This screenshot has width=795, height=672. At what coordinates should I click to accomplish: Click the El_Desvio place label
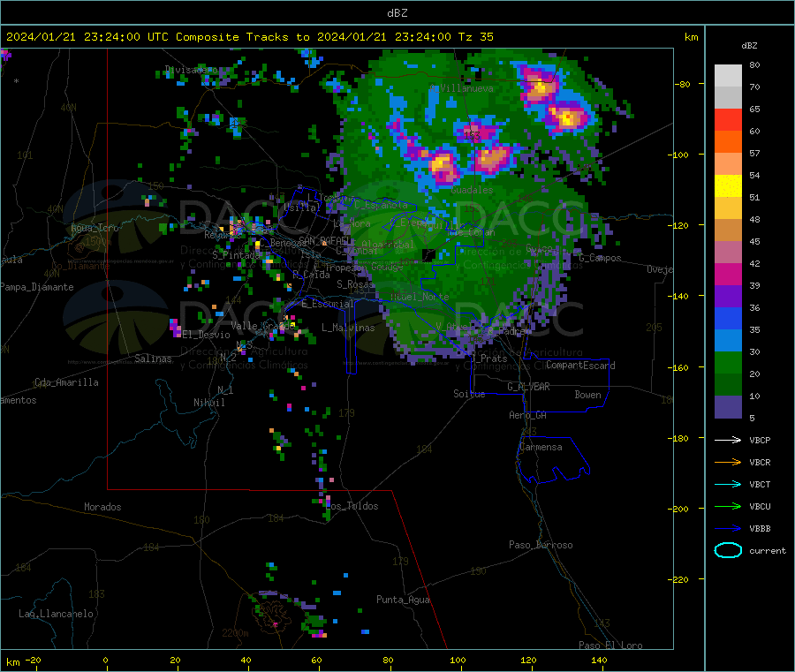point(206,335)
